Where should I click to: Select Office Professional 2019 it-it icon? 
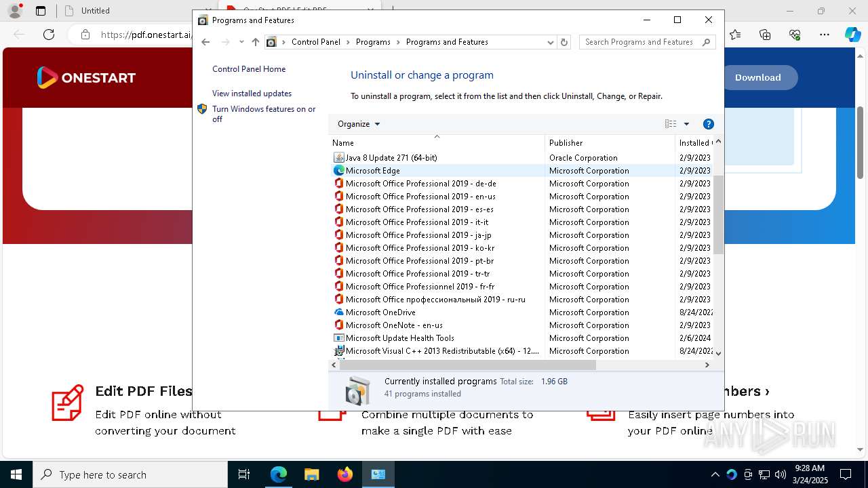tap(339, 222)
